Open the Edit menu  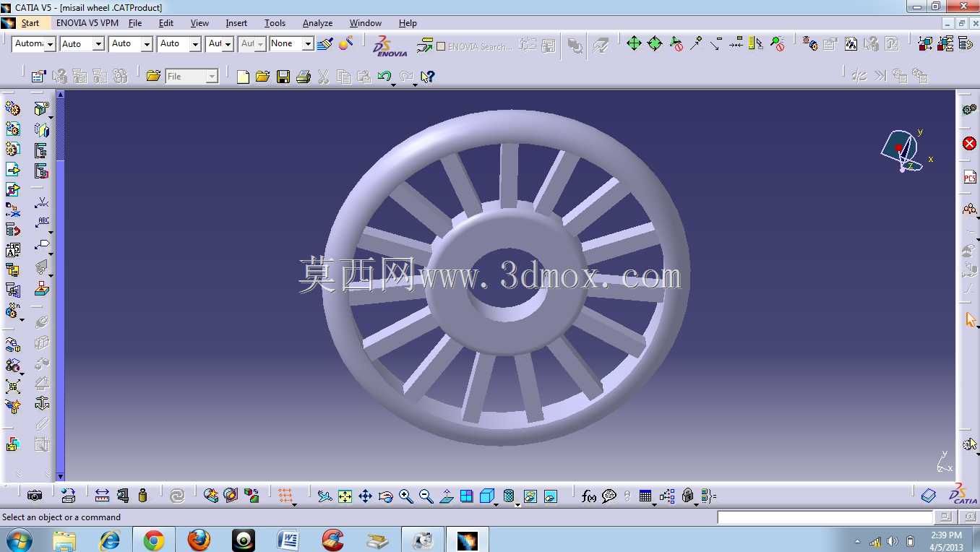(166, 23)
